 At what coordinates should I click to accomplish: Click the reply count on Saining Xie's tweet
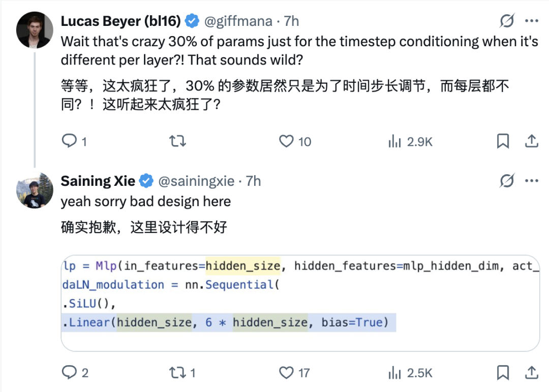click(x=69, y=373)
